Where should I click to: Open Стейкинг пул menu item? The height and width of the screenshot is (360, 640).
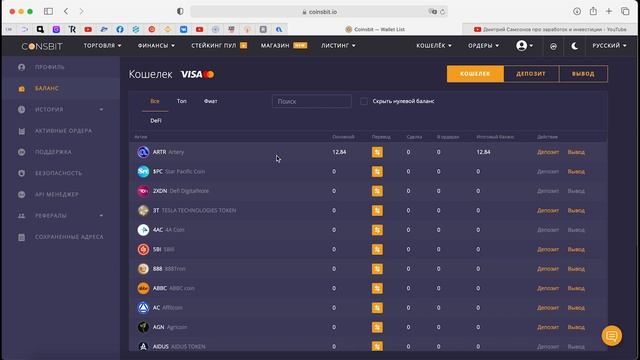219,46
